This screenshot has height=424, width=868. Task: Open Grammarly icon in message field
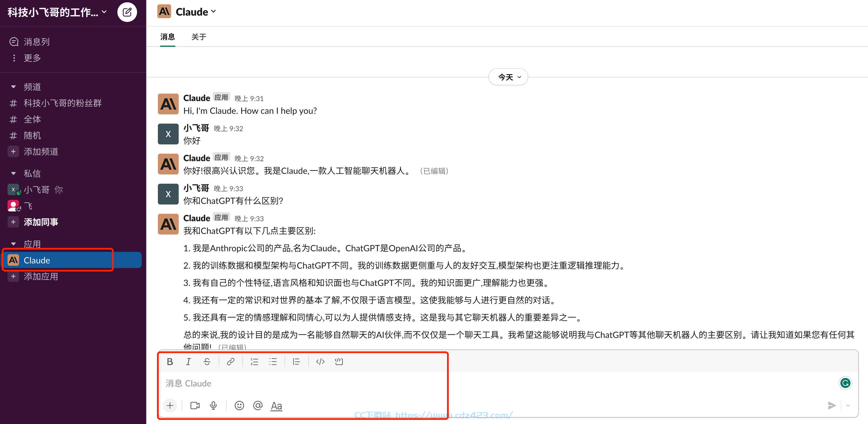click(845, 383)
